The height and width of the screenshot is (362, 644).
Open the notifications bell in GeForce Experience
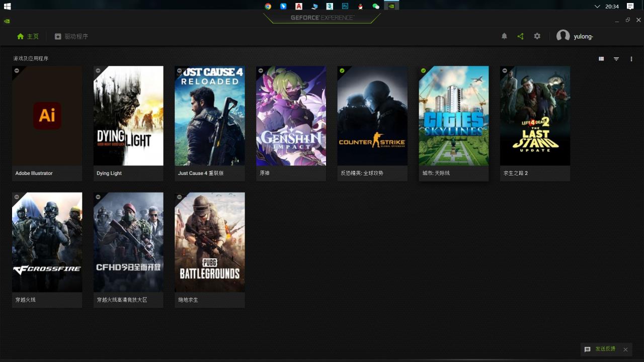[x=504, y=36]
